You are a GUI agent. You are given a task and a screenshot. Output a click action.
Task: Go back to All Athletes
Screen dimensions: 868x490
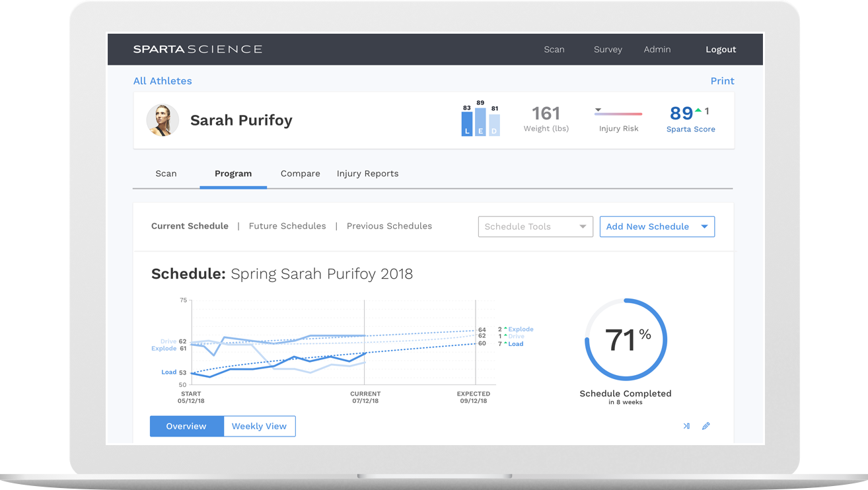[x=163, y=81]
